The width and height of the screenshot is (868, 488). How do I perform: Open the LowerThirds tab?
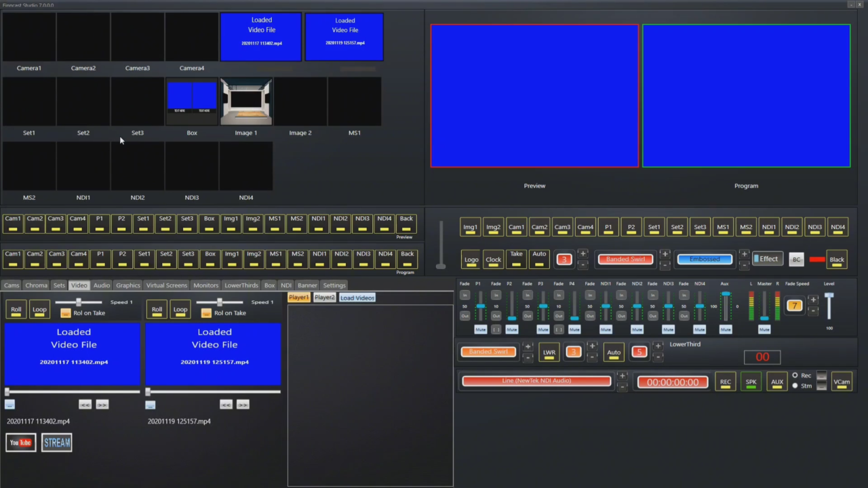click(241, 285)
